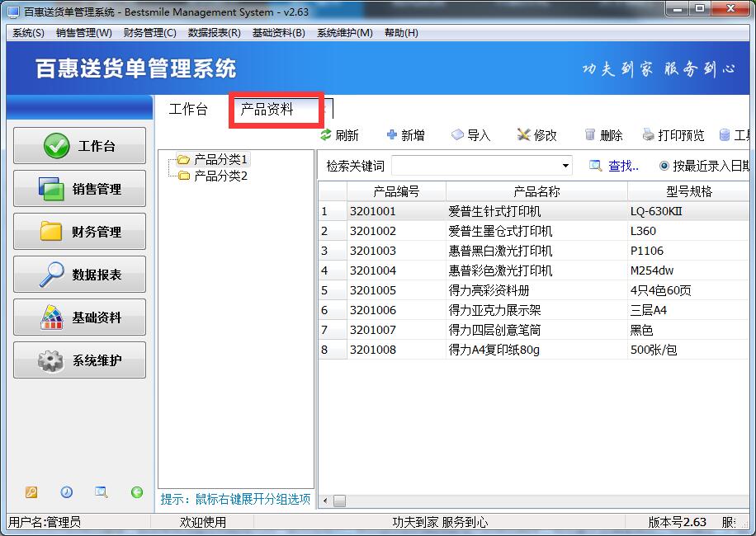Switch to the 工作台 tab

(188, 109)
